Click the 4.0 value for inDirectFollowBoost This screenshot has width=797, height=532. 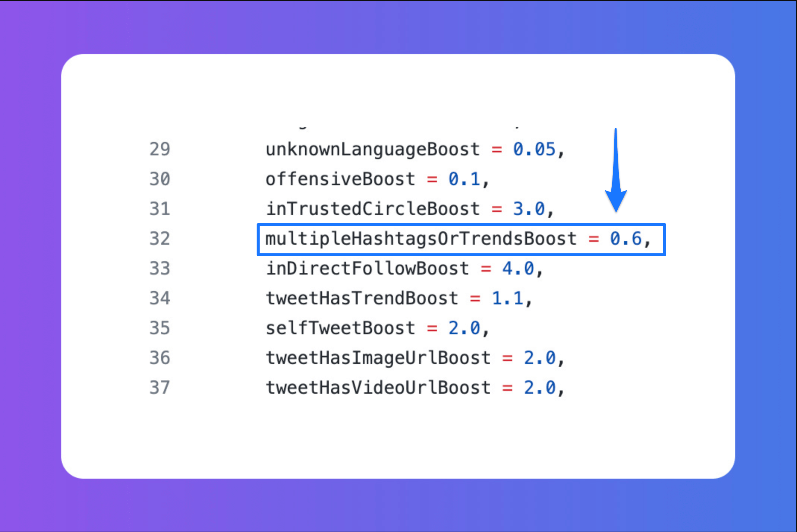(518, 269)
